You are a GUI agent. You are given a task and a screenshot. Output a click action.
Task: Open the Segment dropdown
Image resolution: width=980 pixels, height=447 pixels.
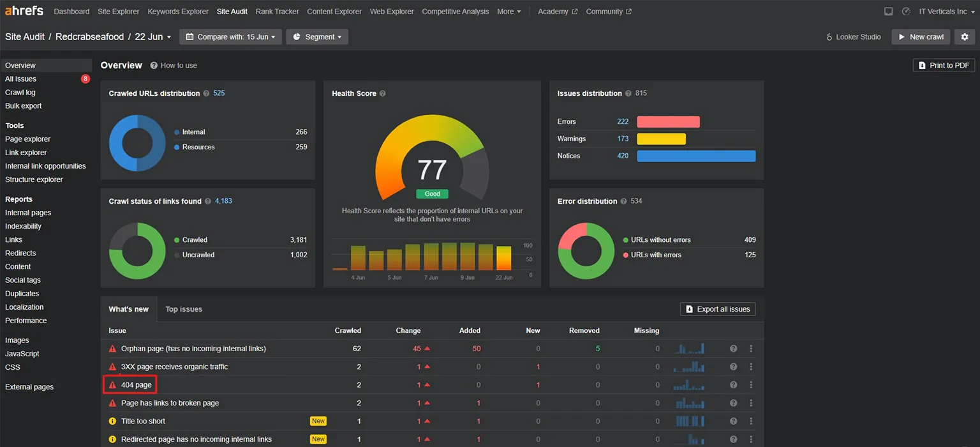[316, 37]
